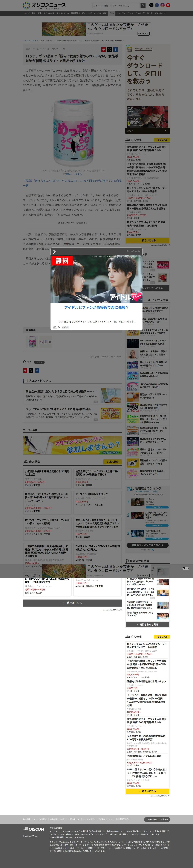Viewport: 193px width, 868px height.
Task: Click さらに見る in the top sidebar 求人特集
Action: point(162,140)
